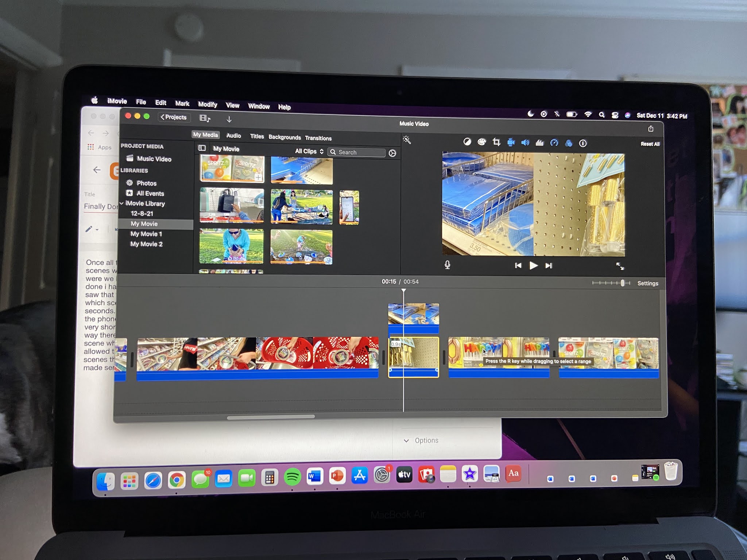747x560 pixels.
Task: Toggle the libraries sidebar list button
Action: pos(202,148)
